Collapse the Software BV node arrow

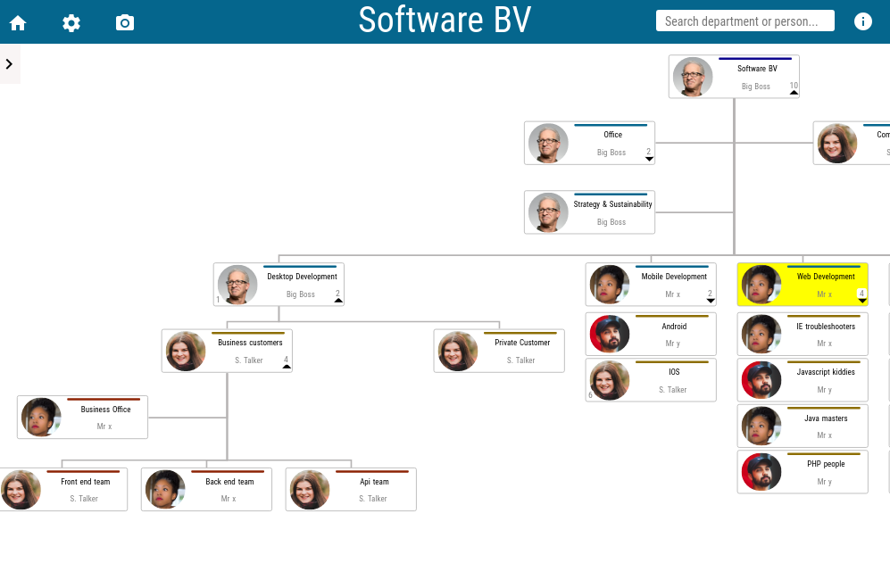(794, 93)
